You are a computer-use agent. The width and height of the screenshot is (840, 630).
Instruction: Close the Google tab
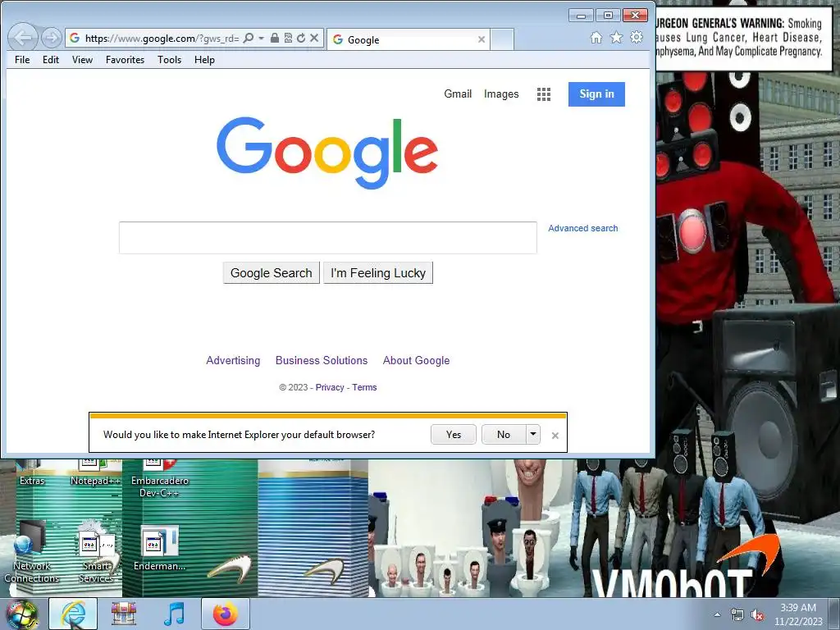point(481,39)
